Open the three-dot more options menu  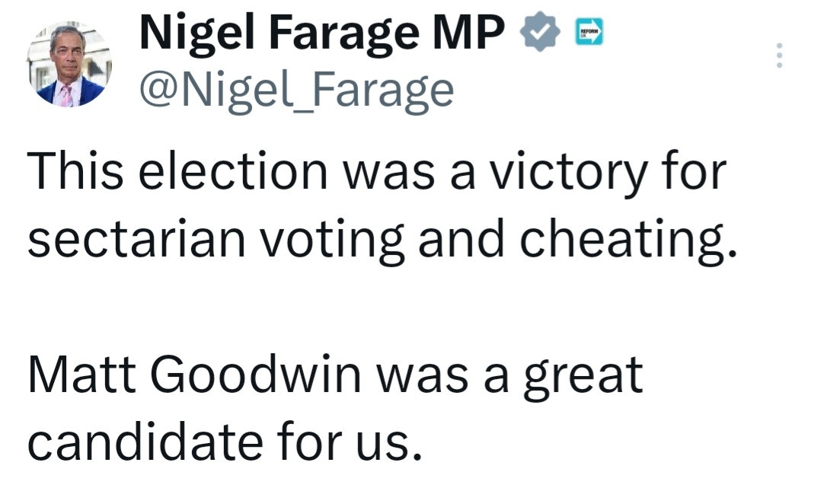(x=778, y=56)
